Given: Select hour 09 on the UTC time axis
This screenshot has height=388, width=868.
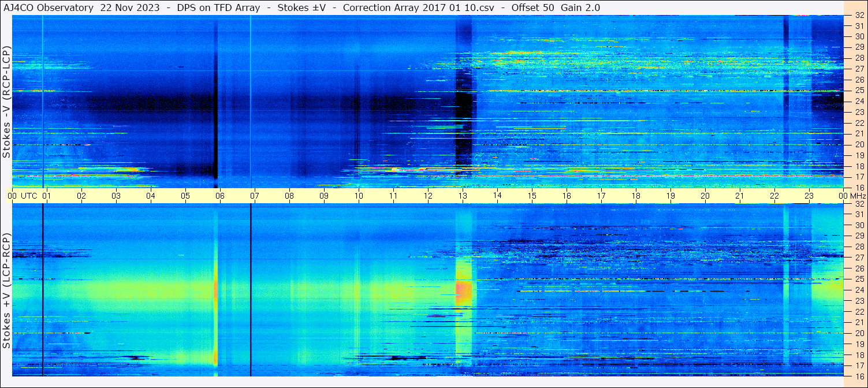Looking at the screenshot, I should pyautogui.click(x=324, y=196).
